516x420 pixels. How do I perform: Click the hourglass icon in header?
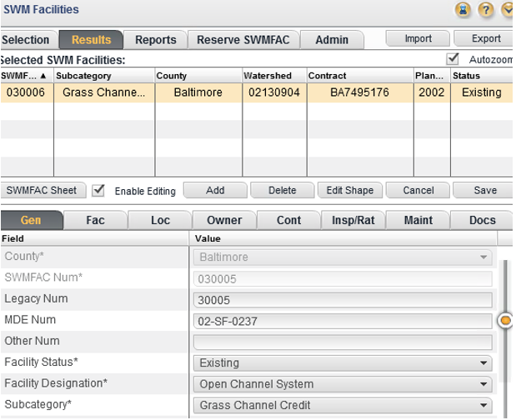[x=463, y=10]
